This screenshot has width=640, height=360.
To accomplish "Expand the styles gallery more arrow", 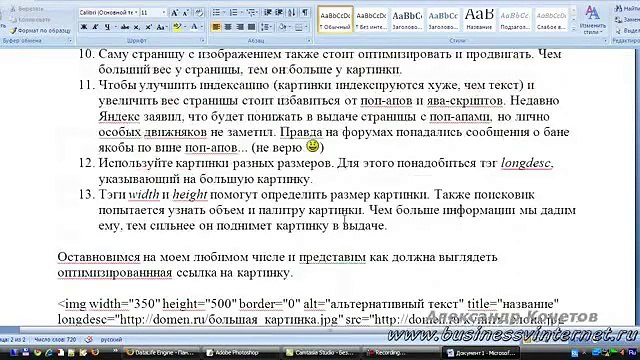I will [573, 29].
